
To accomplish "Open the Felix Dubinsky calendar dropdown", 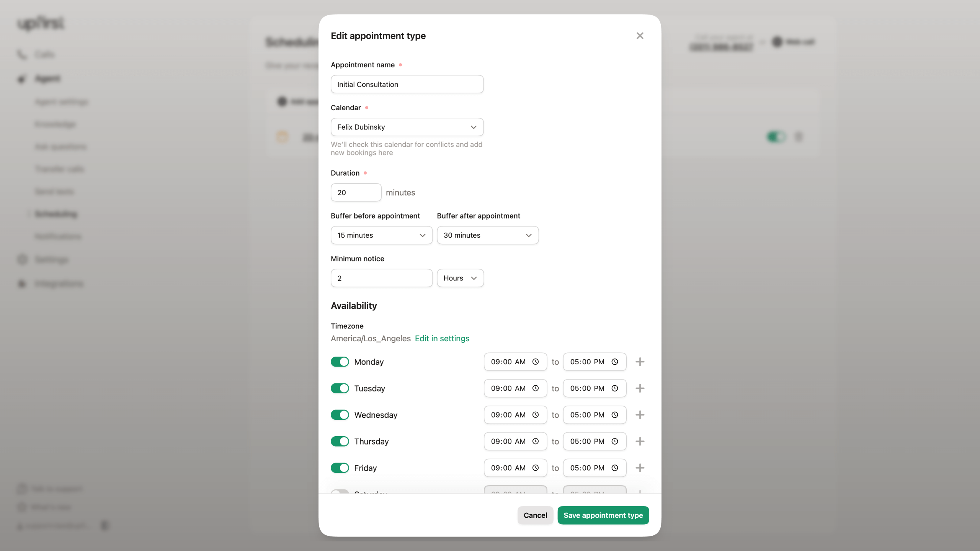I will (407, 127).
